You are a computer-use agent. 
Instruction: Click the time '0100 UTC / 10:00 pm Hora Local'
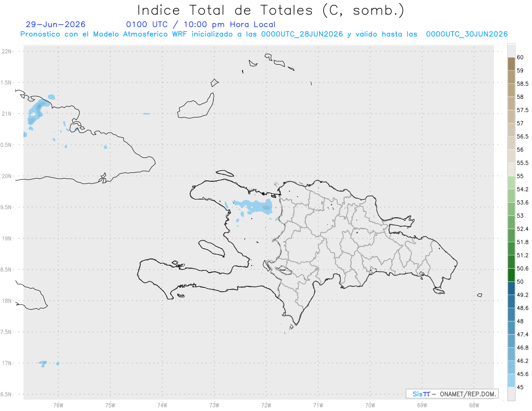coord(200,24)
